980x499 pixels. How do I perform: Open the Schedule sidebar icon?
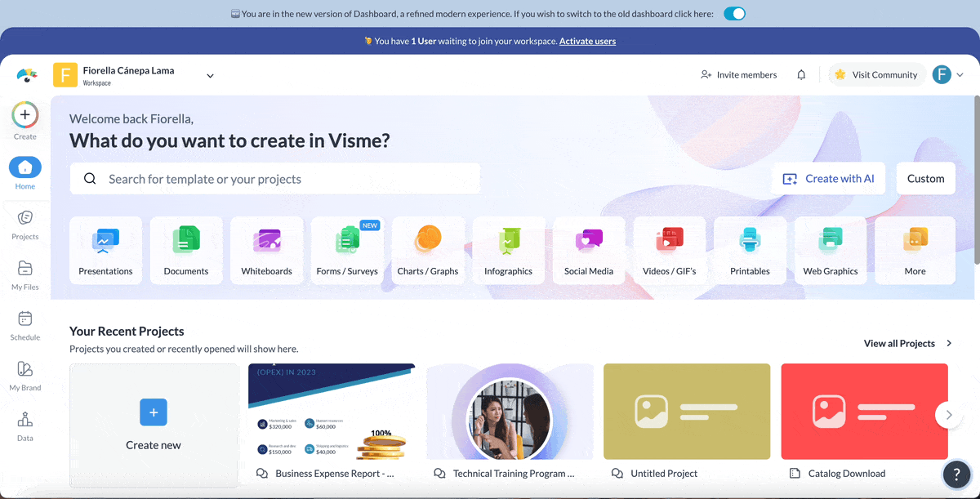pos(25,324)
